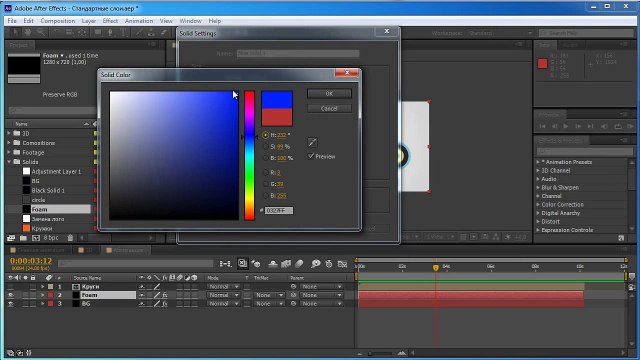This screenshot has width=640, height=360.
Task: Expand the Animation Presets category
Action: click(538, 162)
